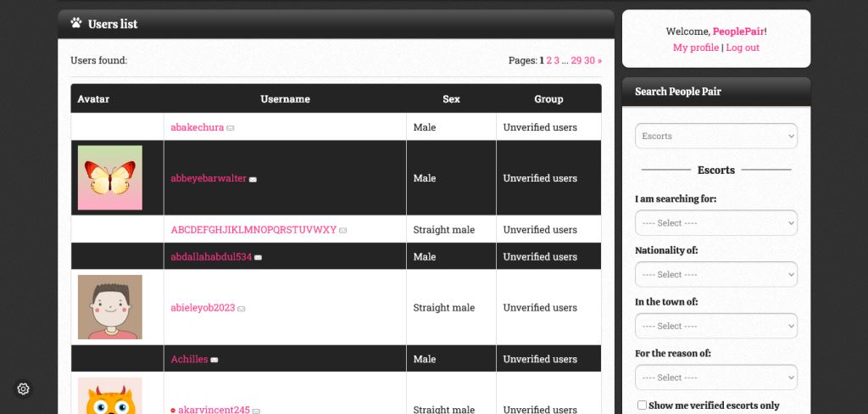Image resolution: width=868 pixels, height=414 pixels.
Task: Click the message icon beside abdallahabdul534
Action: tap(259, 257)
